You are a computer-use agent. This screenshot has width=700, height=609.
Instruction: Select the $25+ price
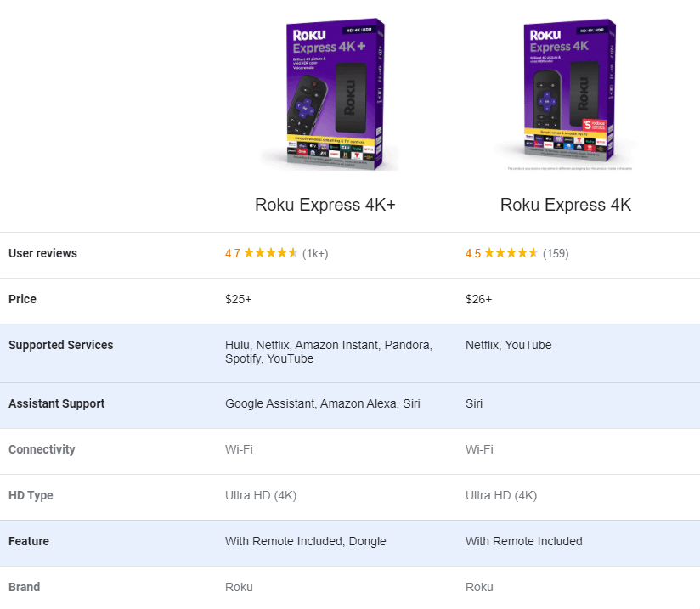(x=238, y=299)
